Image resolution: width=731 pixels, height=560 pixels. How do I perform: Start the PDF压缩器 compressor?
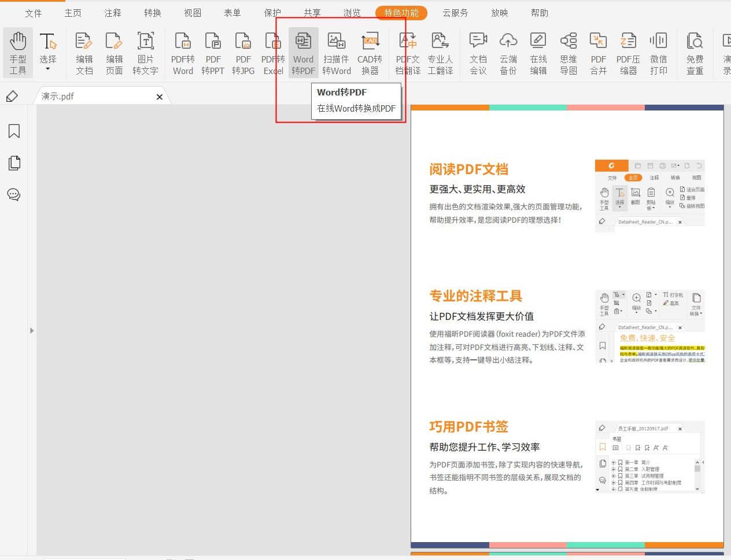click(x=628, y=52)
